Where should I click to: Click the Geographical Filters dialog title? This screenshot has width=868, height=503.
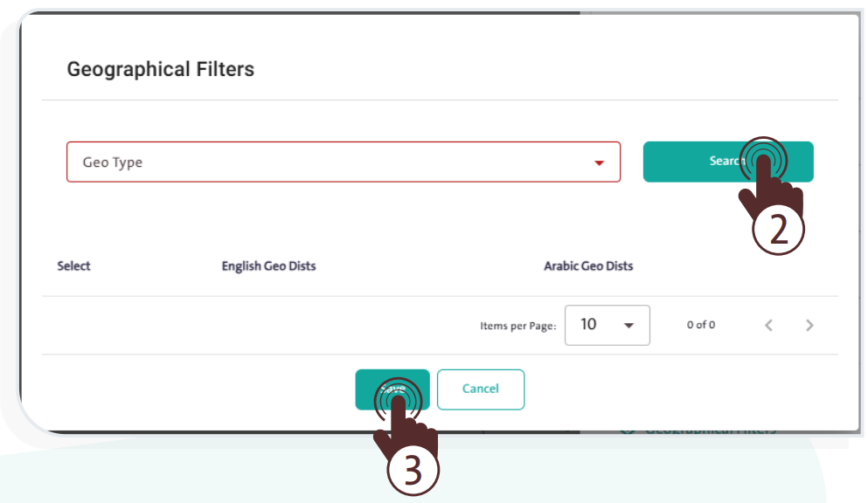pos(161,69)
